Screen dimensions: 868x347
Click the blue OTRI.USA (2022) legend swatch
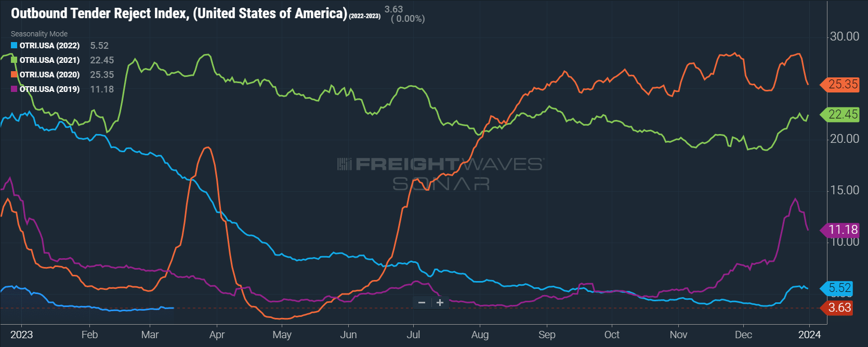coord(14,46)
